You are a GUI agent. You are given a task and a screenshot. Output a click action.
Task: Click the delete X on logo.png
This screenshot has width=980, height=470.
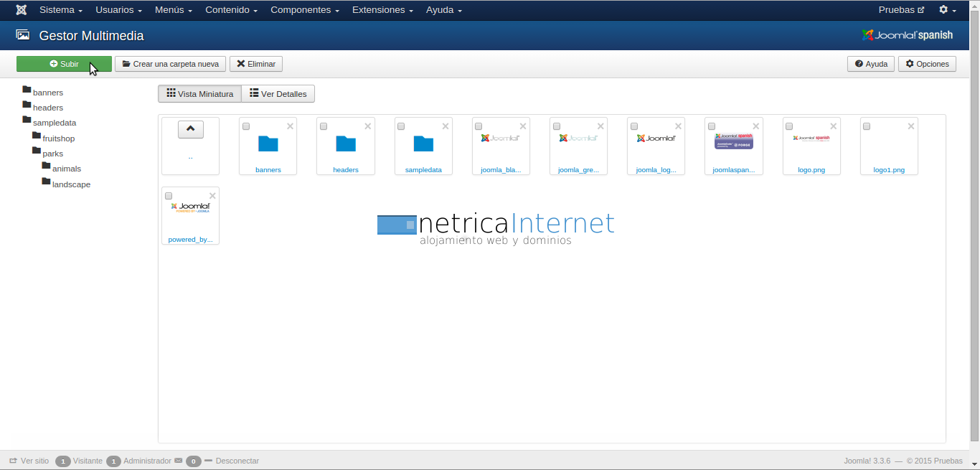[833, 126]
